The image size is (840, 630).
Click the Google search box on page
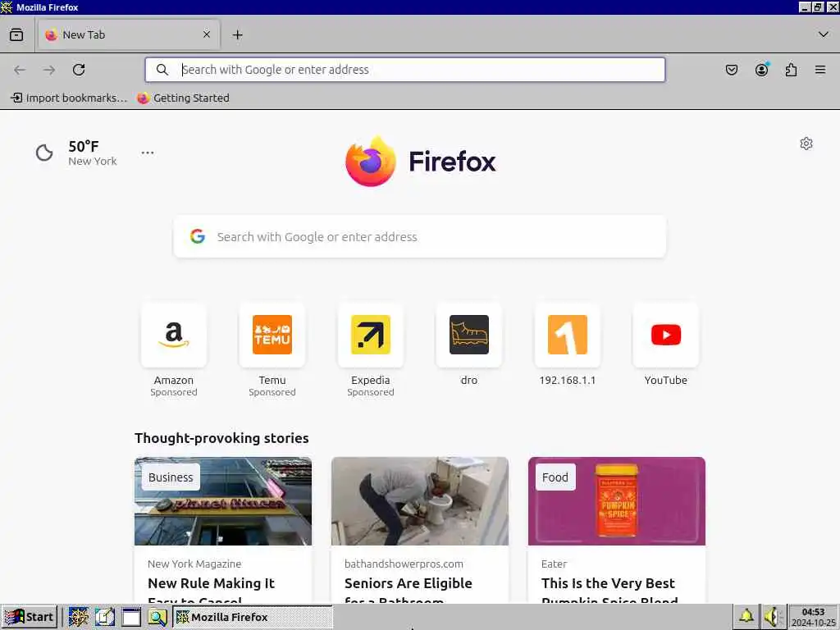(x=420, y=237)
